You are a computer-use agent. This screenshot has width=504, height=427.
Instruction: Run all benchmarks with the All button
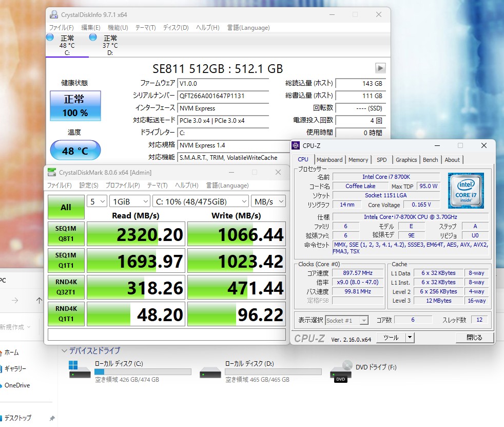66,207
